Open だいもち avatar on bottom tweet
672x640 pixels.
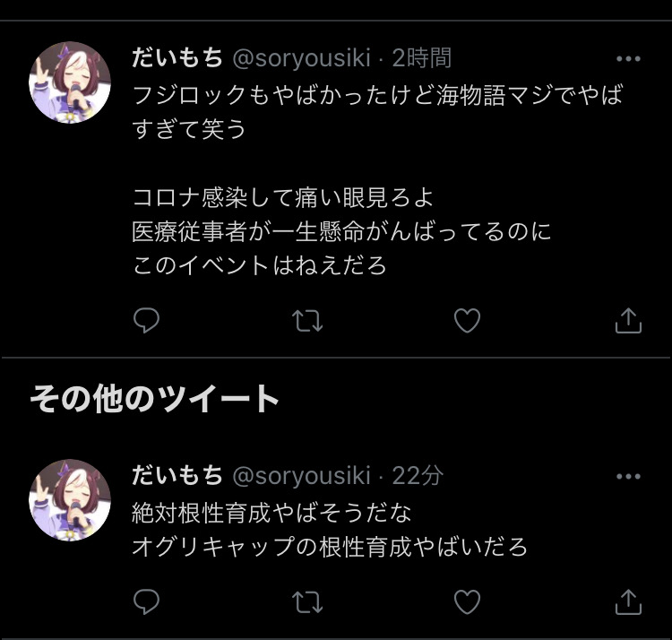click(70, 500)
